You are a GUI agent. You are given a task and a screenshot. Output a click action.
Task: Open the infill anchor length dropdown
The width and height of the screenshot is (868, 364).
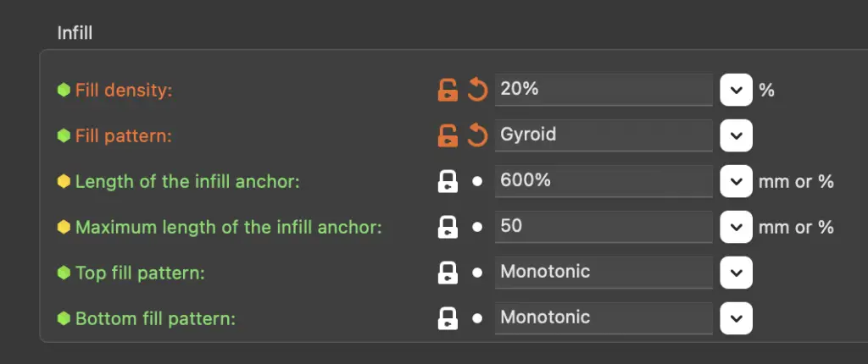click(x=737, y=181)
